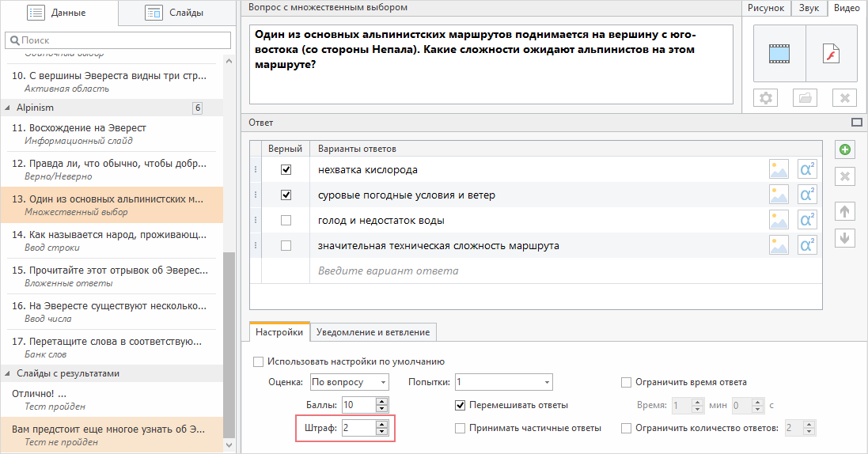
Task: Move answer up with arrow icon
Action: [845, 211]
